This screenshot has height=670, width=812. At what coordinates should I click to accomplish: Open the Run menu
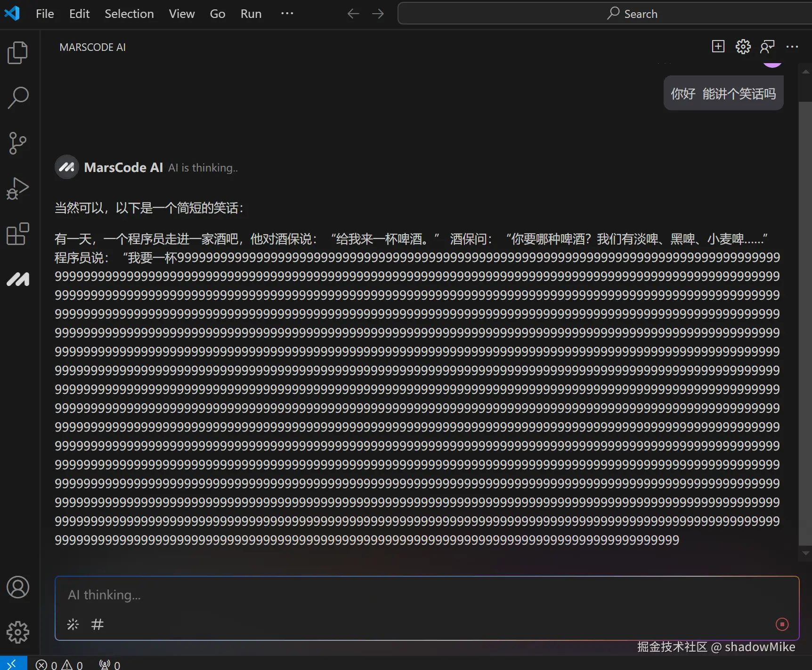251,13
